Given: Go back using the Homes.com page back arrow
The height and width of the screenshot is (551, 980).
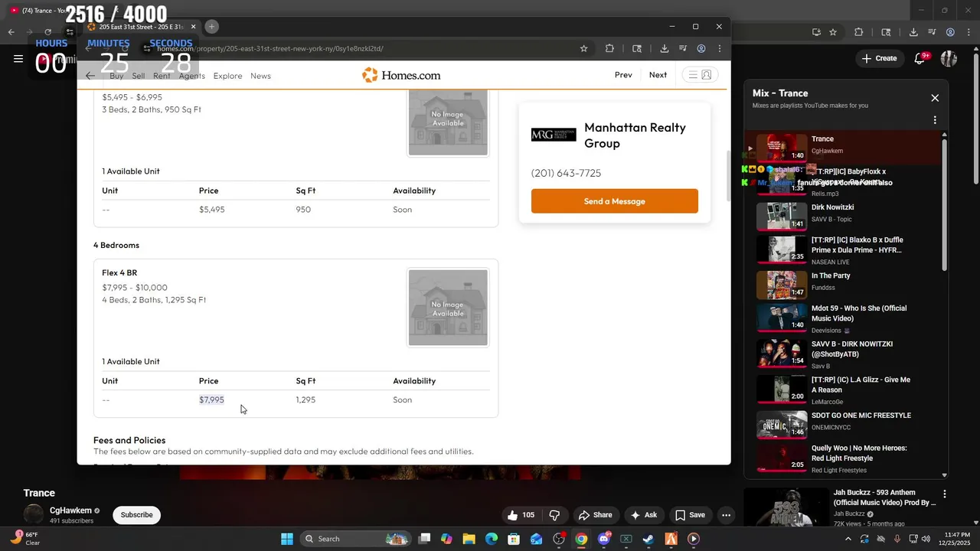Looking at the screenshot, I should (90, 75).
